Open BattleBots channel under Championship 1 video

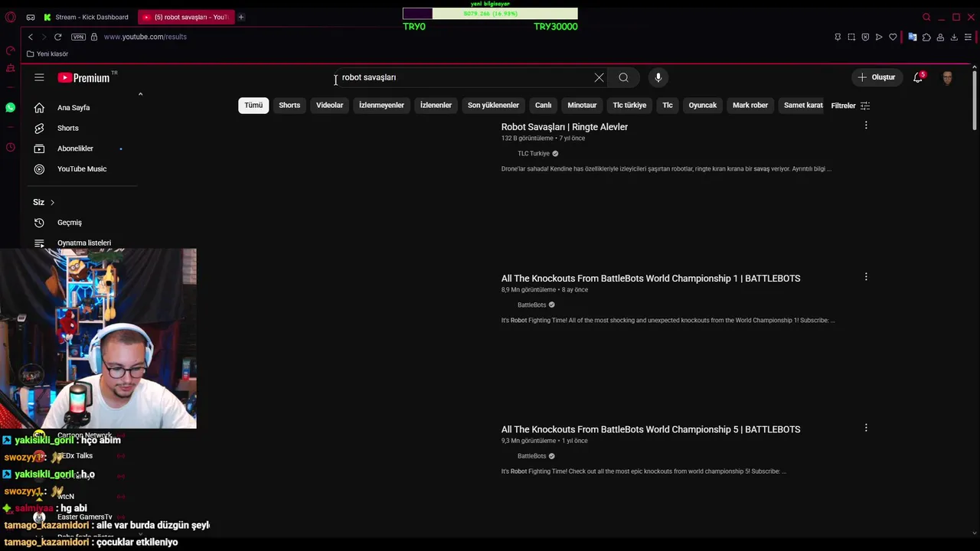[x=532, y=305]
